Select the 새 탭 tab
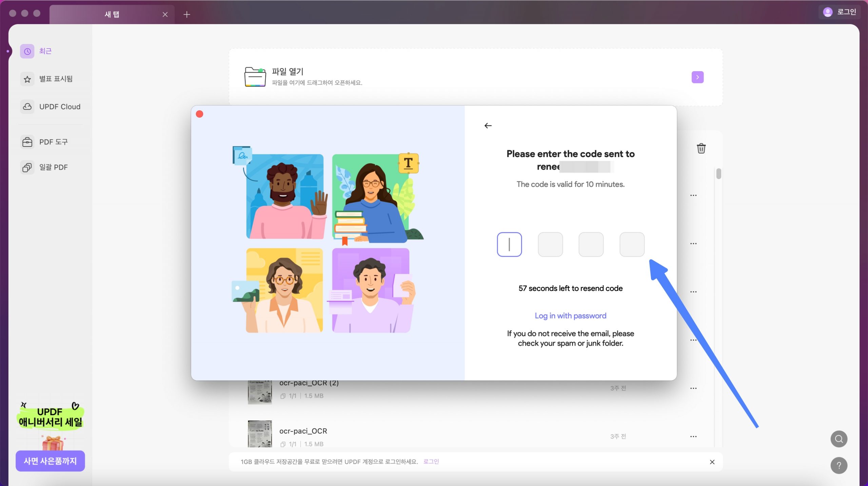The image size is (868, 486). coord(112,15)
